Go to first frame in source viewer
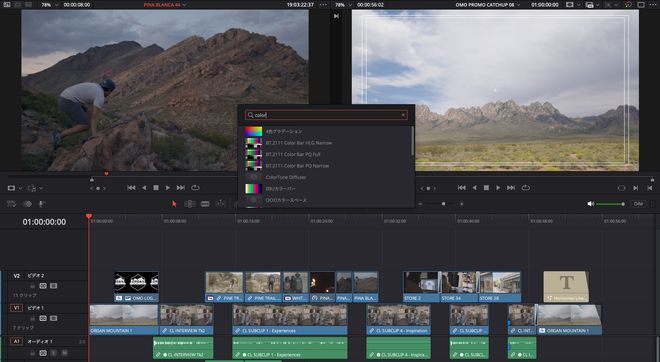This screenshot has width=660, height=362. (x=131, y=188)
